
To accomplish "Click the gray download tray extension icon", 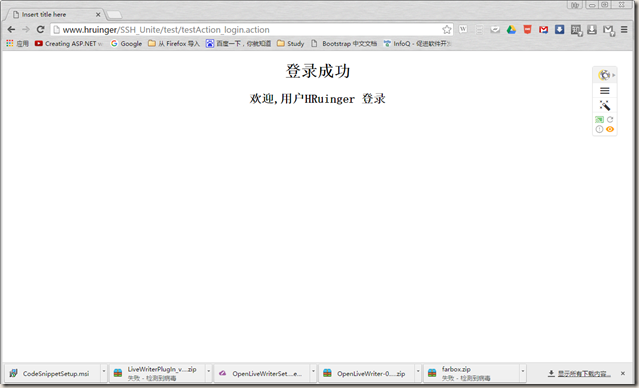I will (x=592, y=29).
